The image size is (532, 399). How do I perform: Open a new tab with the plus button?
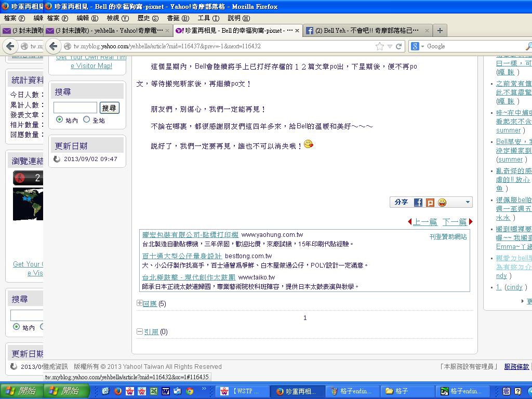click(440, 31)
